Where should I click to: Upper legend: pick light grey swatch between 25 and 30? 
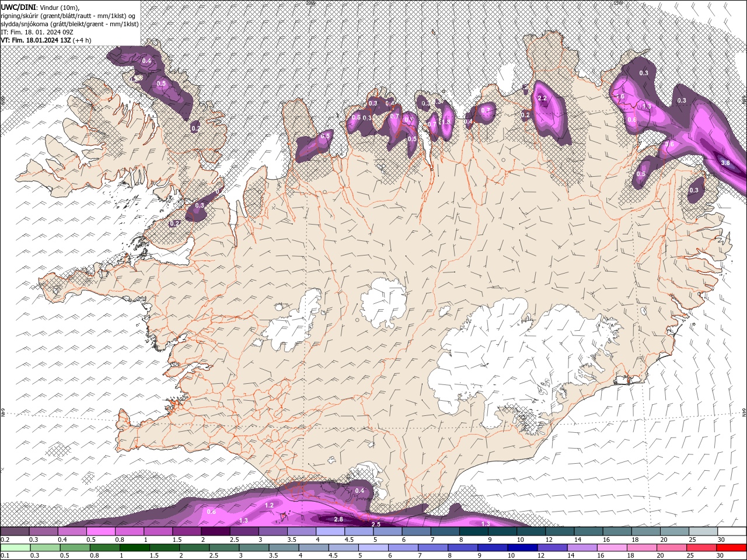tap(703, 531)
